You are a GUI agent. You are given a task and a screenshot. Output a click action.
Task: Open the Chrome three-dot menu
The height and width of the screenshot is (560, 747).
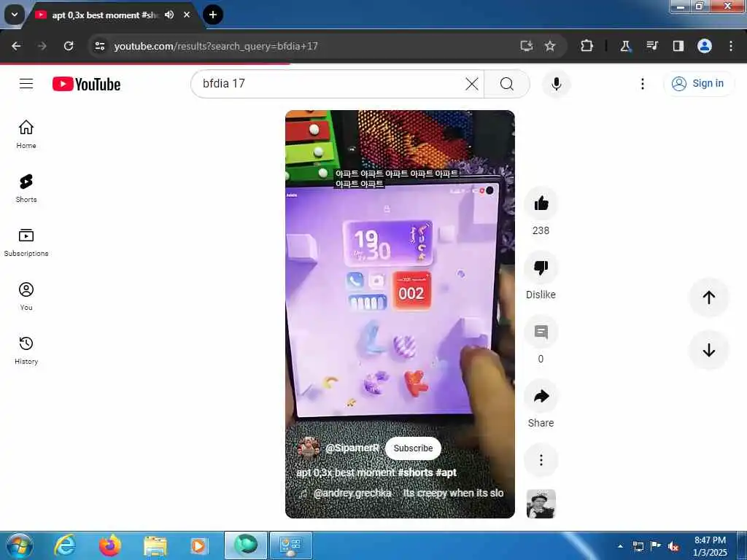tap(731, 46)
